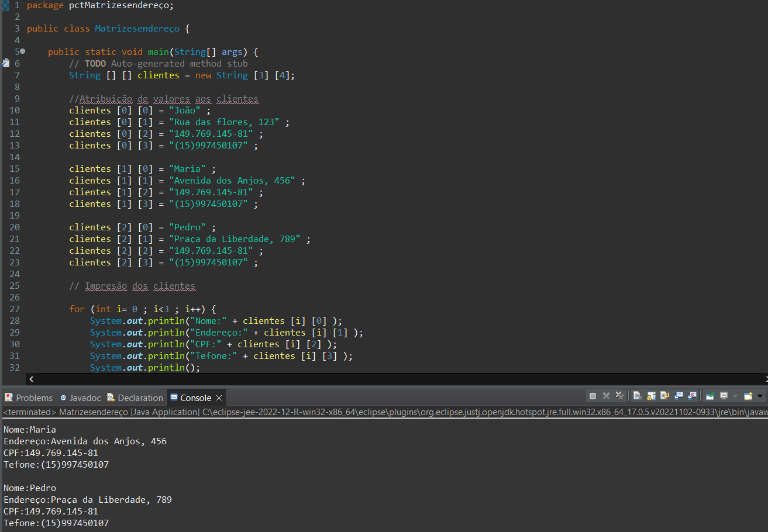Viewport: 768px width, 532px height.
Task: Click the editor horizontal scrollbar left arrow
Action: coord(31,379)
